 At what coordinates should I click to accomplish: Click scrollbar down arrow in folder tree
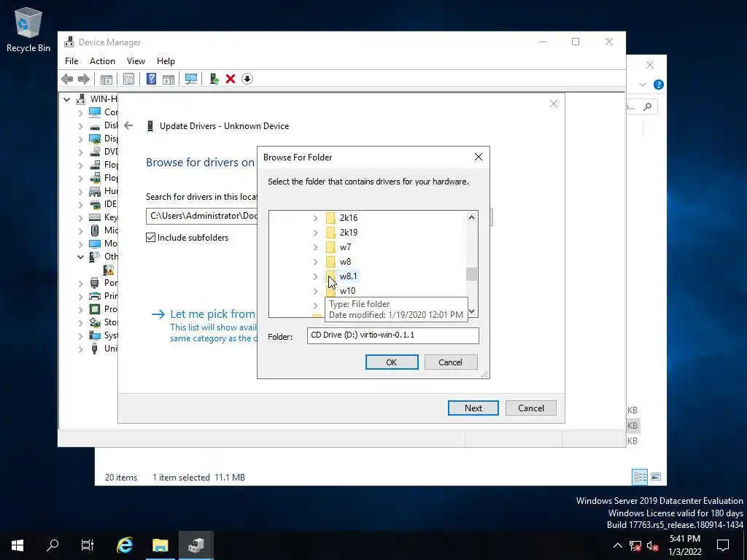click(x=471, y=311)
